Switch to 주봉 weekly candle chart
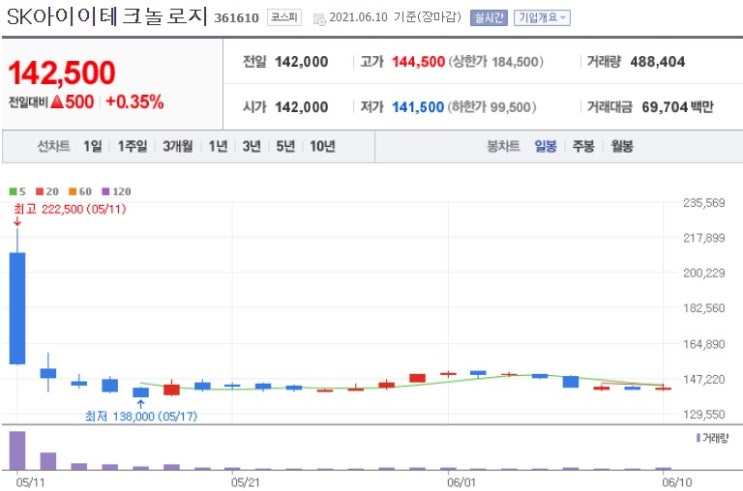Screen dimensions: 743x491 click(x=583, y=146)
